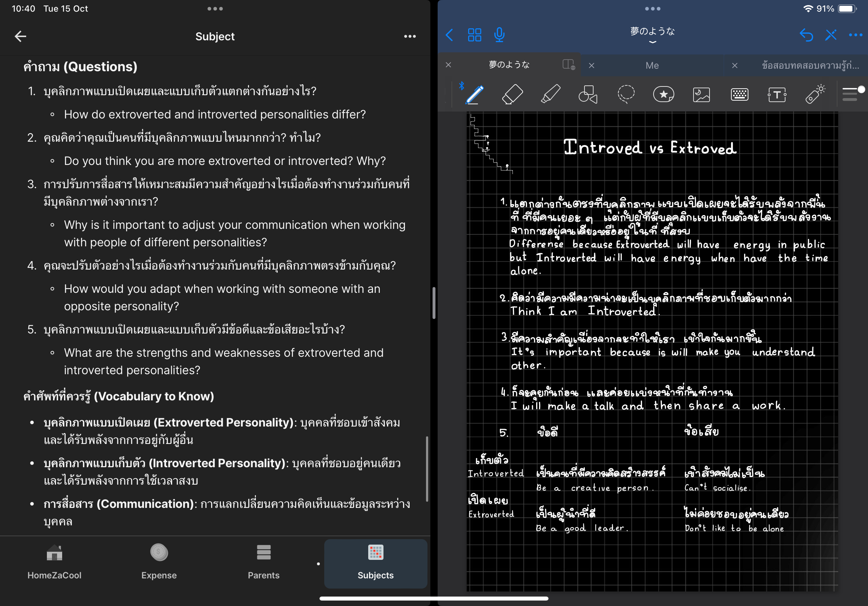Toggle the pen stroke settings switch

click(x=853, y=94)
